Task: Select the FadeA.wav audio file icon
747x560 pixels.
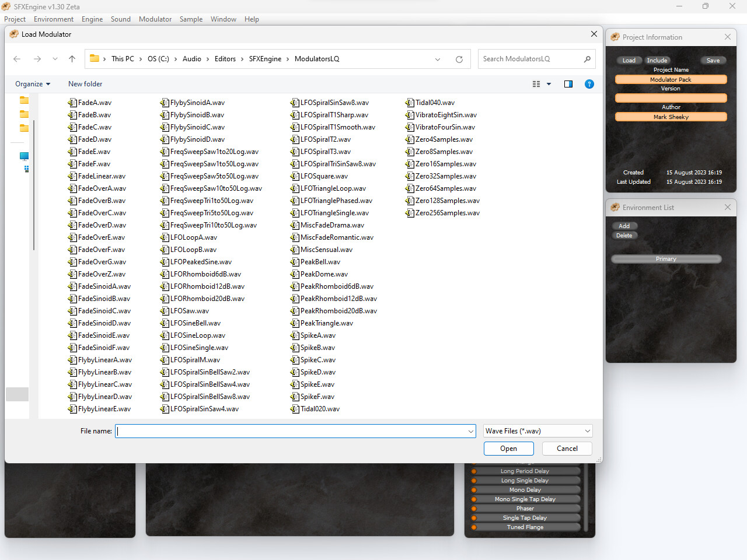Action: click(x=71, y=102)
